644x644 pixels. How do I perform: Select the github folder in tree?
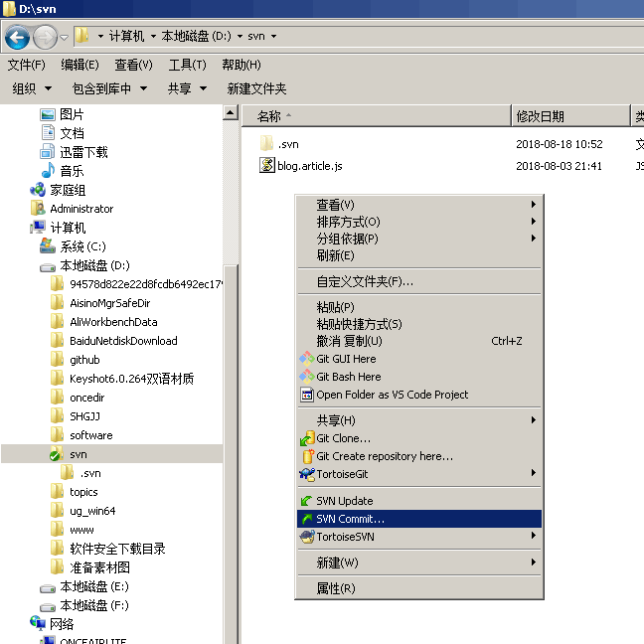[84, 360]
